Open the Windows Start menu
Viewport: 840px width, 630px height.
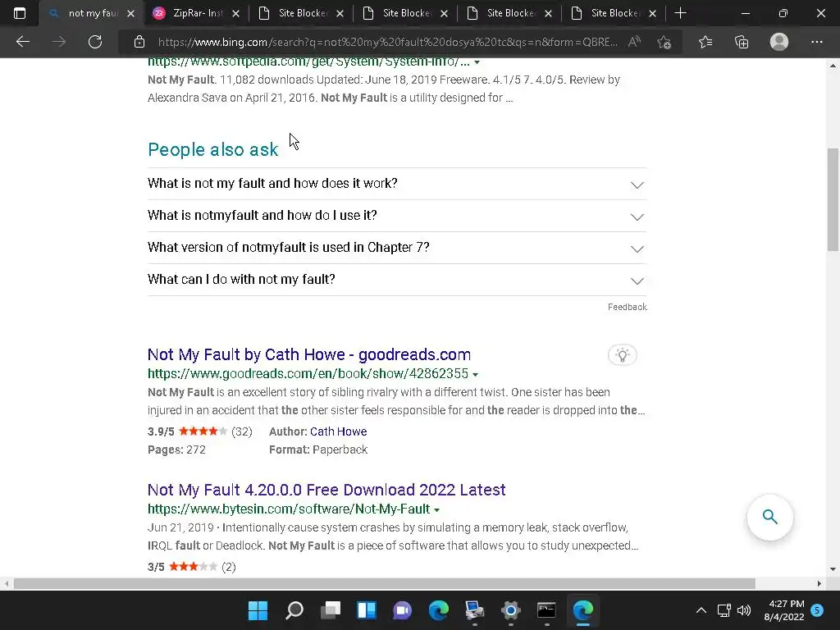tap(258, 610)
